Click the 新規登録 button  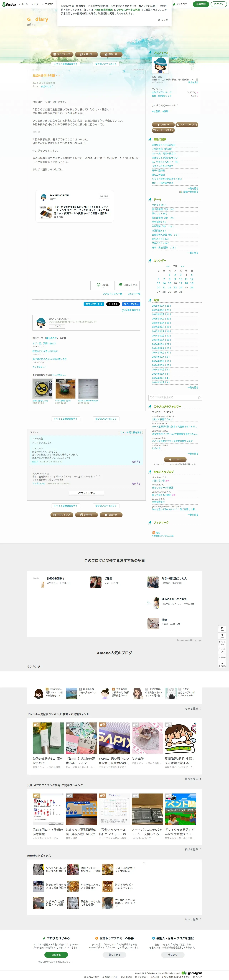click(201, 4)
